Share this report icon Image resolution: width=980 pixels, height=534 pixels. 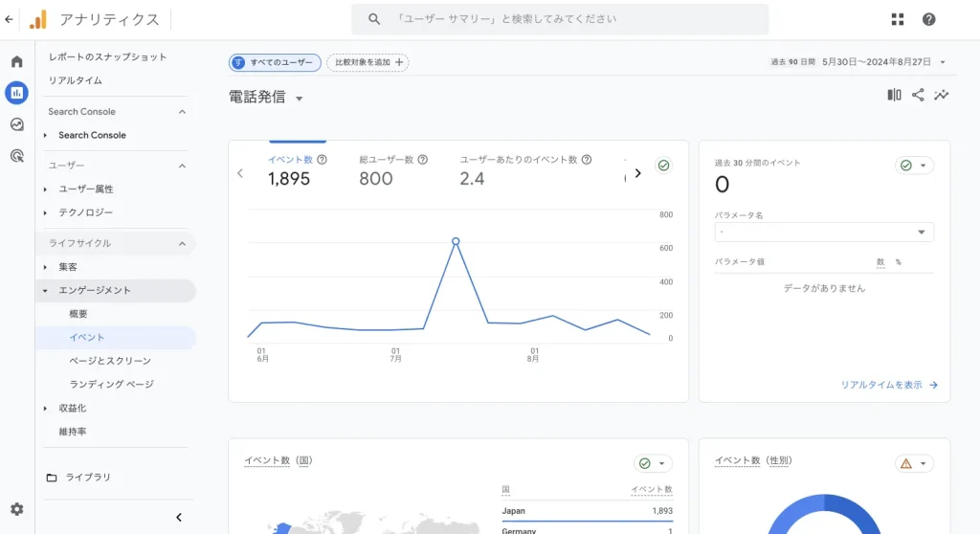tap(918, 95)
